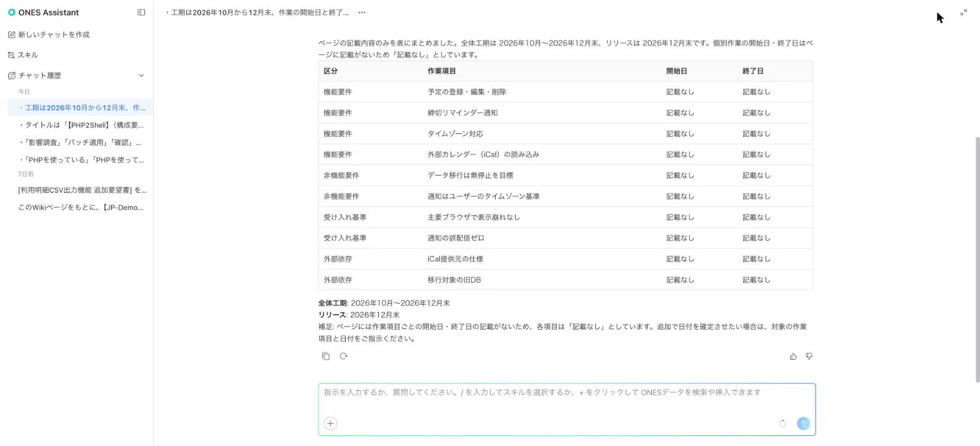This screenshot has width=980, height=446.
Task: Open the chat このWikiページをもとに
Action: (80, 208)
